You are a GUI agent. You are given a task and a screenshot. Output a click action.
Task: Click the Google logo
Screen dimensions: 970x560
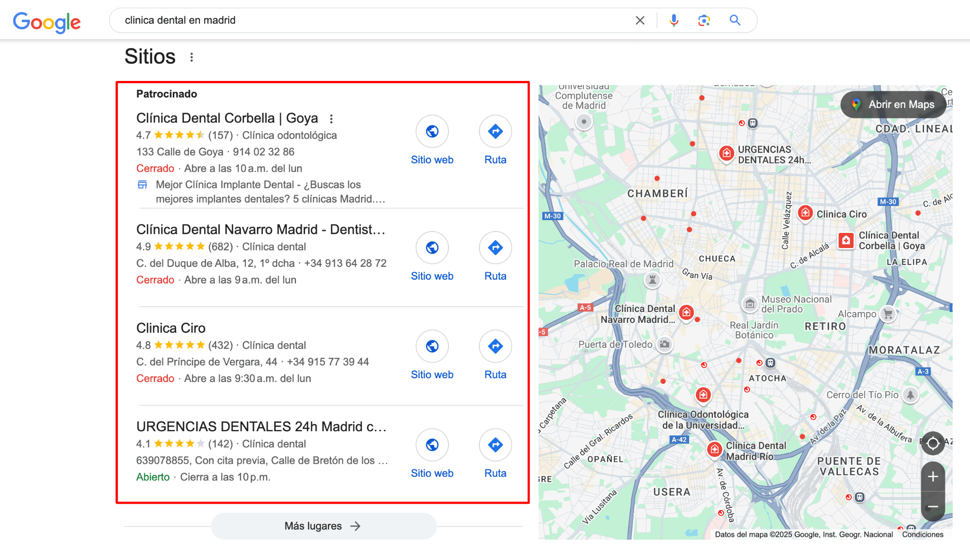click(x=46, y=22)
